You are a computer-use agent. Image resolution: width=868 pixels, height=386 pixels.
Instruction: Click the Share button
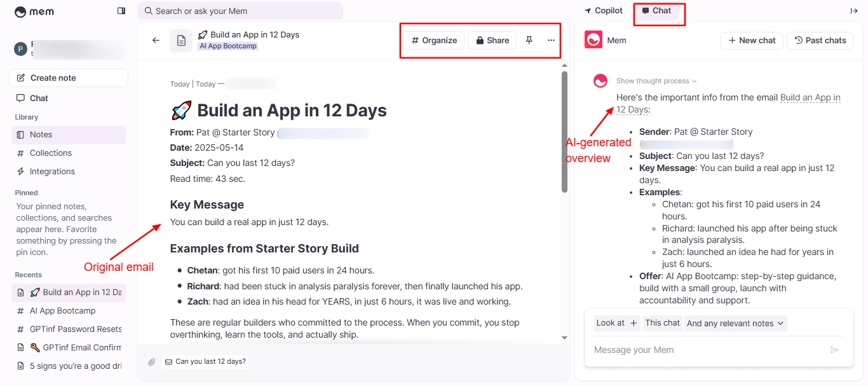point(492,40)
